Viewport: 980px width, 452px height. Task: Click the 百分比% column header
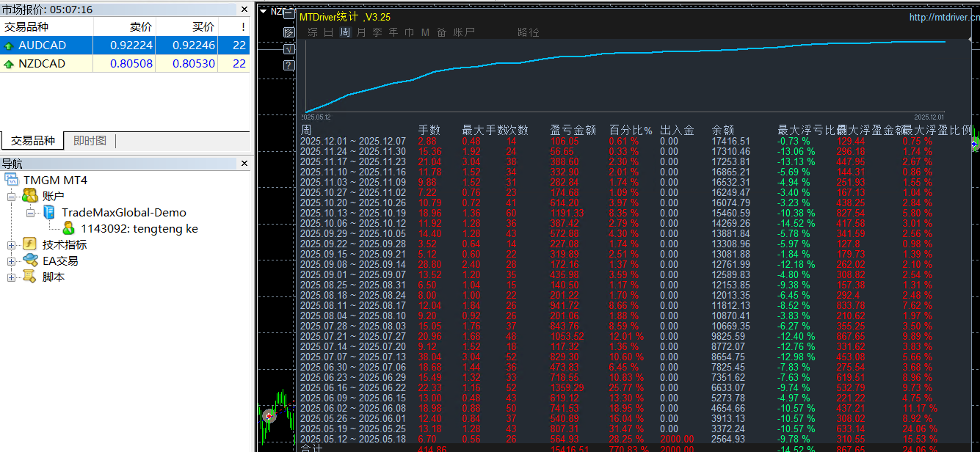click(631, 130)
